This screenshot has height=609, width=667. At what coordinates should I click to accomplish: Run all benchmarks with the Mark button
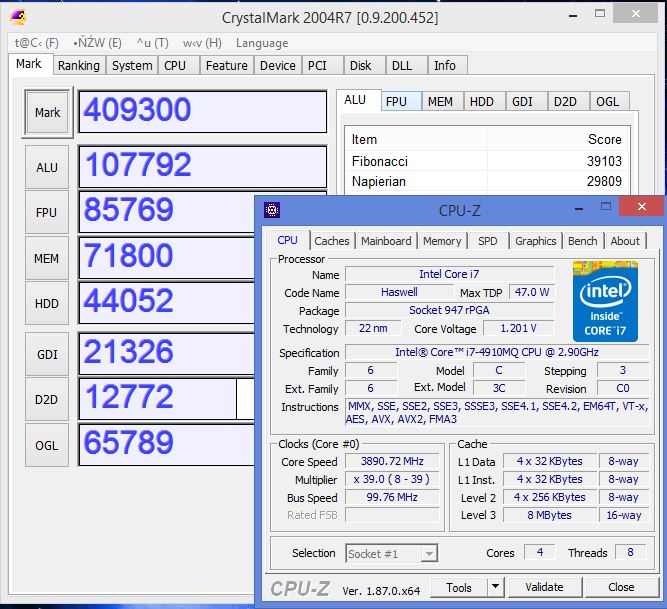click(47, 113)
